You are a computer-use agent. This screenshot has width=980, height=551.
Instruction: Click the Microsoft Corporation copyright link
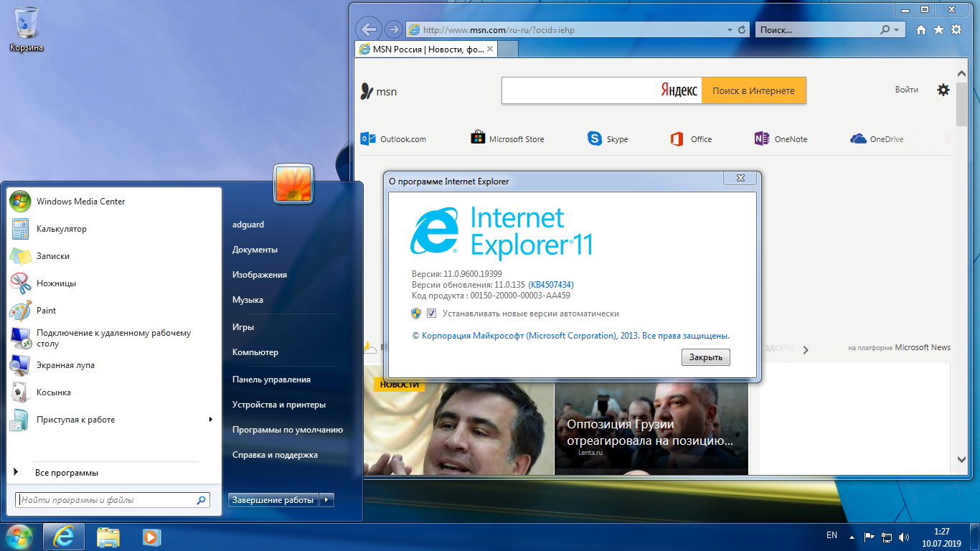tap(570, 335)
